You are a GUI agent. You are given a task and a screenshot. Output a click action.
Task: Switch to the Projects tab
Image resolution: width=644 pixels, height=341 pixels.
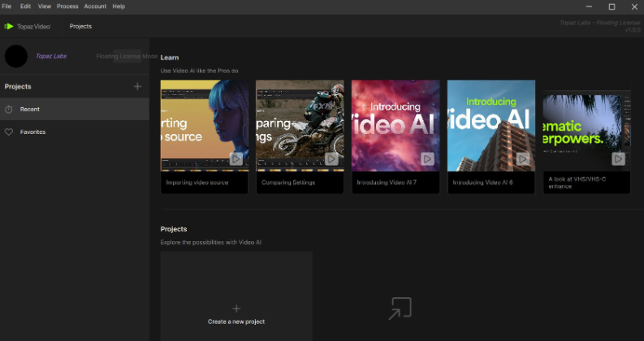[80, 27]
